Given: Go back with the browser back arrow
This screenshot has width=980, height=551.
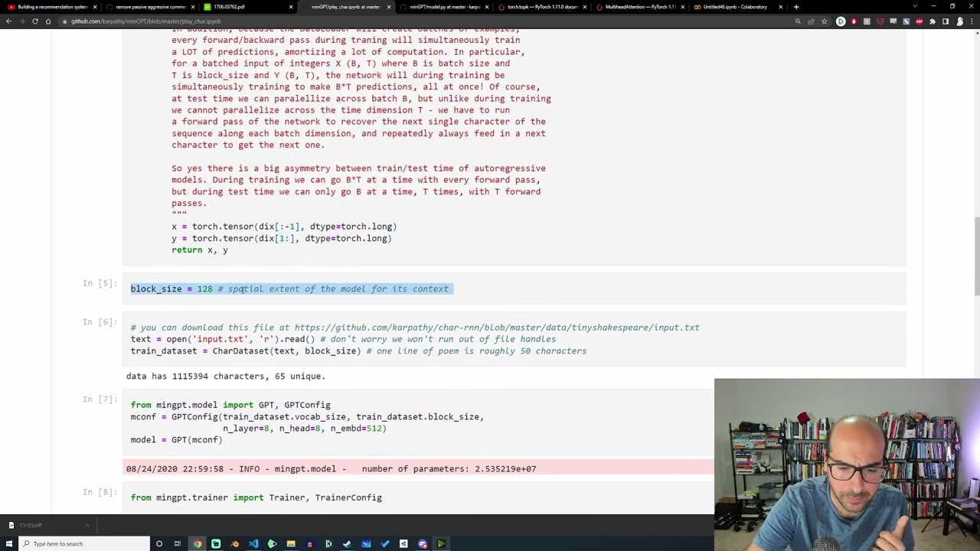Looking at the screenshot, I should tap(8, 21).
